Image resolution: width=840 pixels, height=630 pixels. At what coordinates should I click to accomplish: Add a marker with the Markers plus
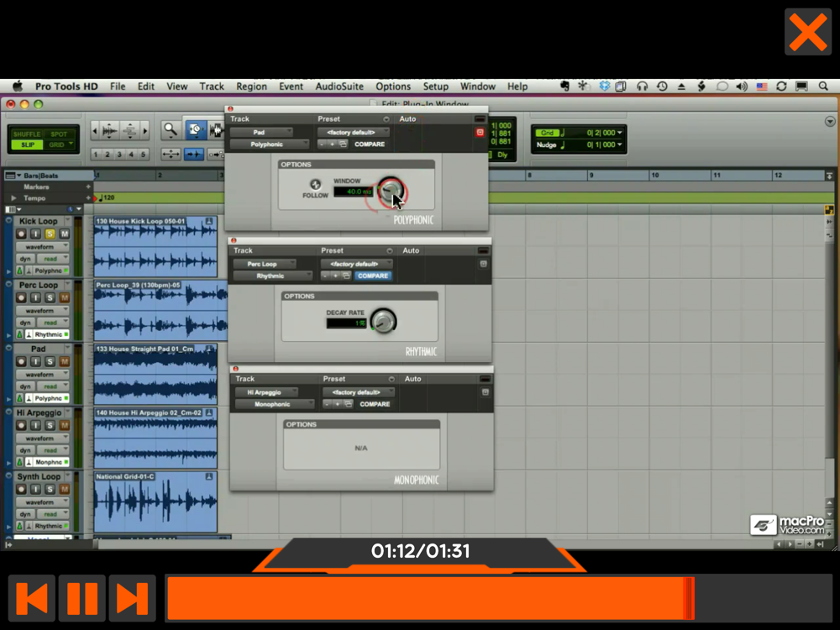88,187
